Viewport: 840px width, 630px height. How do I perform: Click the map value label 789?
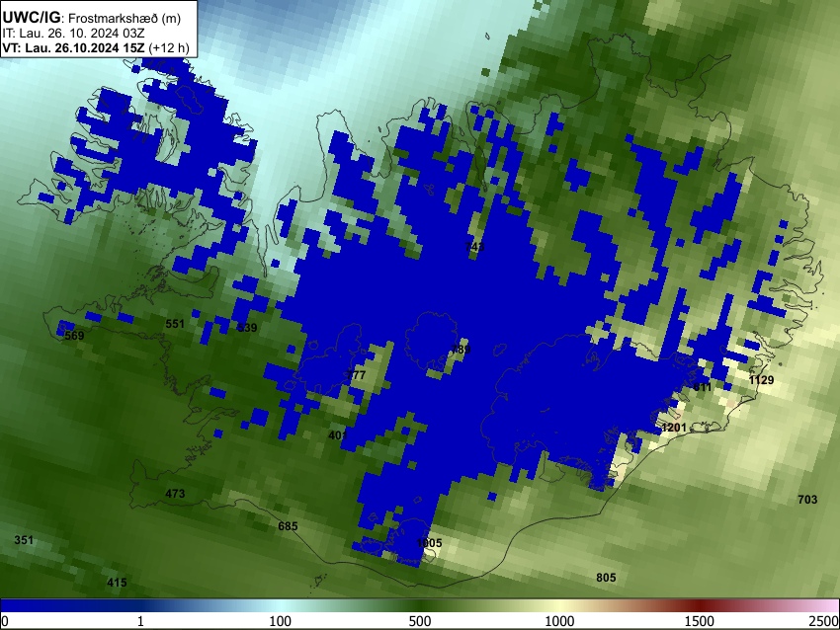pyautogui.click(x=461, y=350)
